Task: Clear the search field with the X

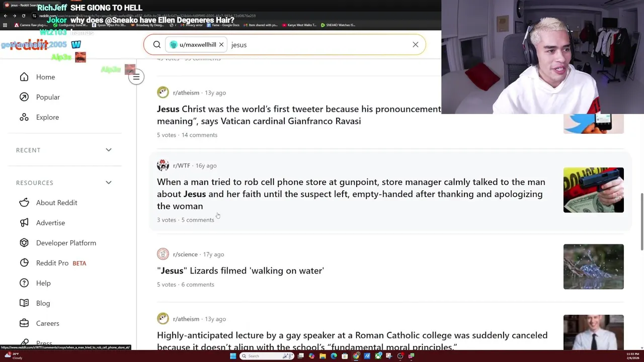Action: (x=416, y=45)
